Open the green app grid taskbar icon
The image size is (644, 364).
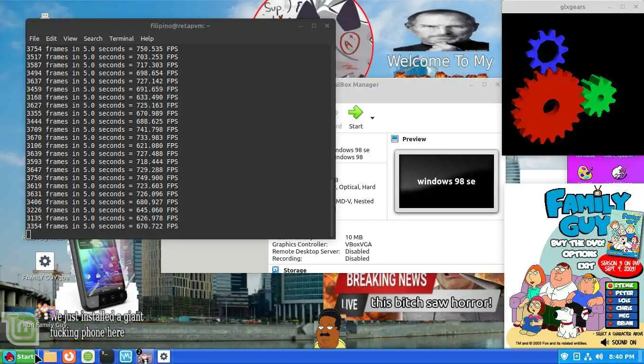click(88, 356)
